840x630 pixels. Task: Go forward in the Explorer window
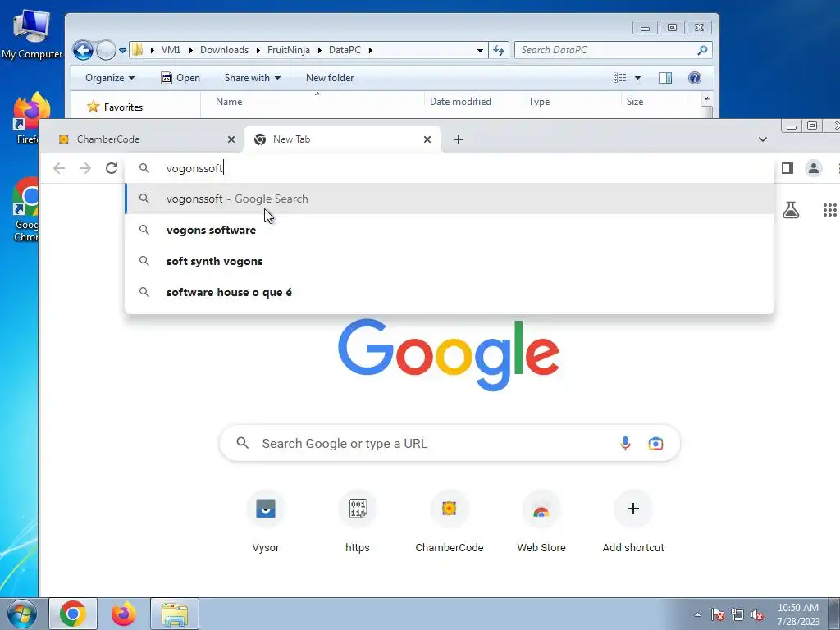106,50
